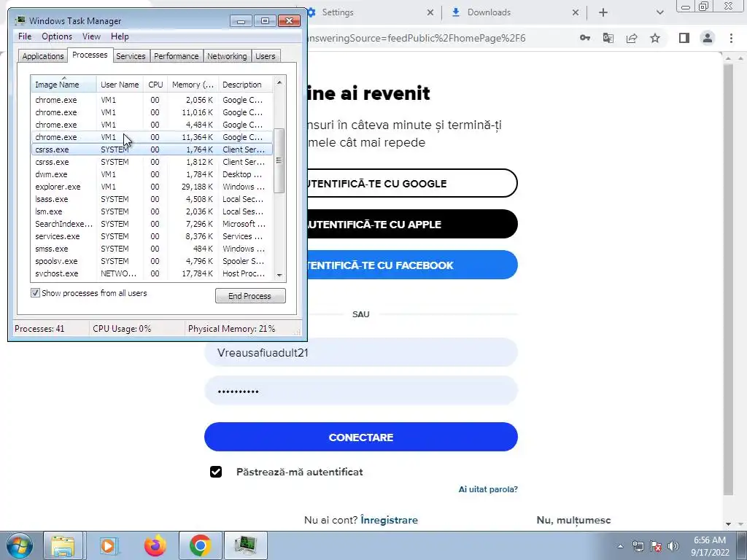Open the Chrome profile avatar icon

tap(708, 38)
